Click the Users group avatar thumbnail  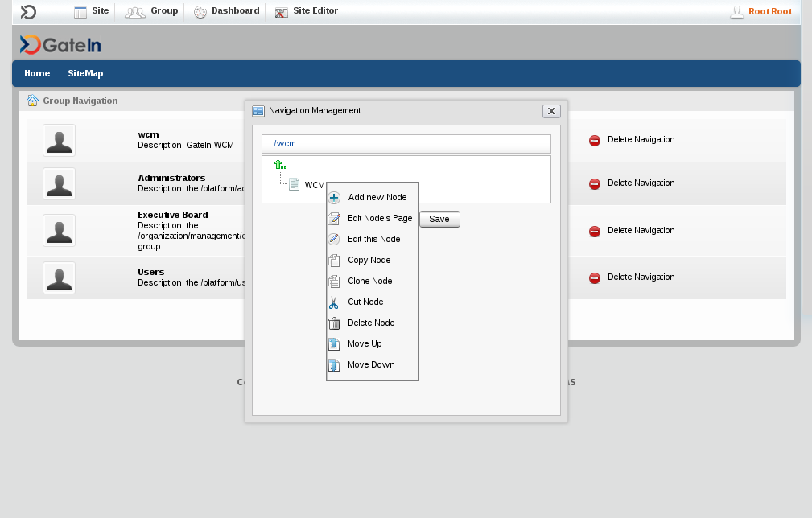(59, 277)
